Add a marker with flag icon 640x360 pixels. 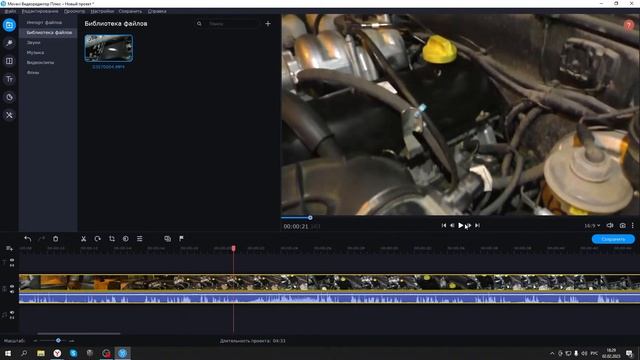[181, 239]
